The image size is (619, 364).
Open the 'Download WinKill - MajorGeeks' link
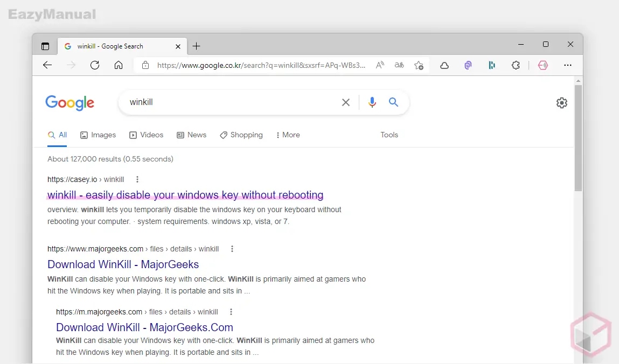123,264
